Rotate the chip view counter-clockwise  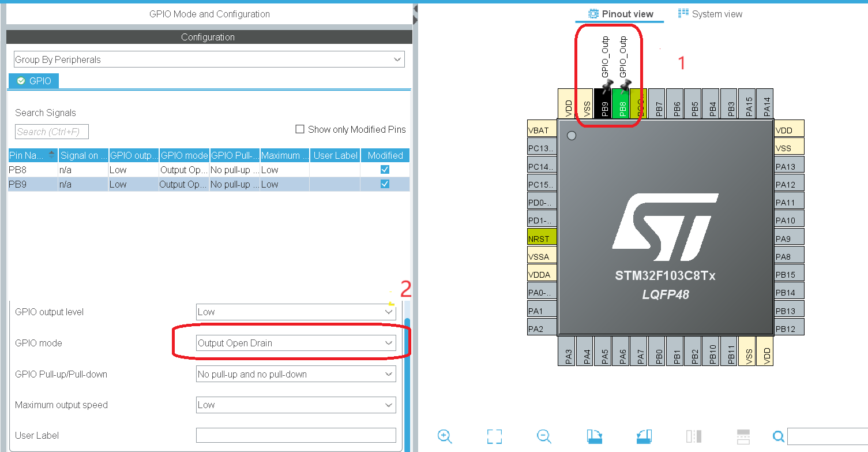[x=644, y=437]
